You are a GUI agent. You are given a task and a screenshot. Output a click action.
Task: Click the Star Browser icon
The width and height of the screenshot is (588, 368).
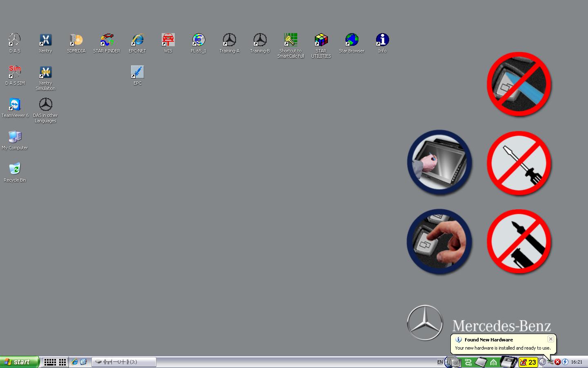click(351, 40)
